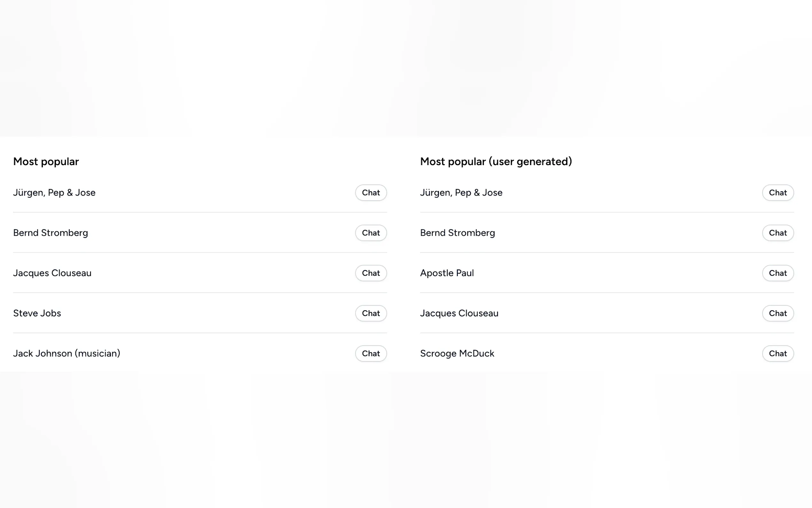The width and height of the screenshot is (812, 508).
Task: Chat with Bernd Stromberg in user generated list
Action: [777, 233]
